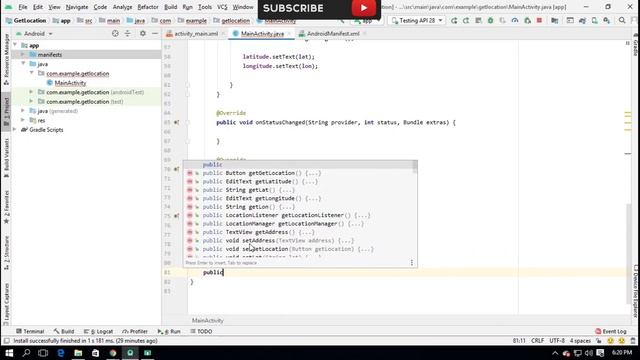Toggle the Gradle tool window stripe
640x360 pixels.
(636, 45)
